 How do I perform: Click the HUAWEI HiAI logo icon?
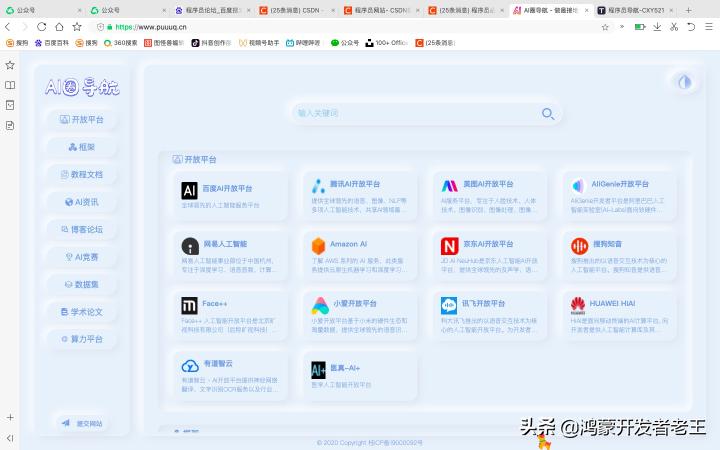(578, 305)
